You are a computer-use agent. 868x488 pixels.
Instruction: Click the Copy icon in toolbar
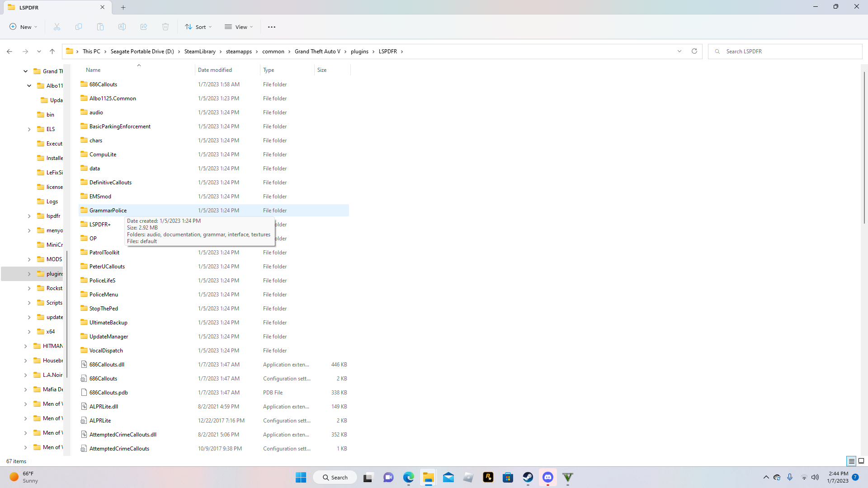79,27
